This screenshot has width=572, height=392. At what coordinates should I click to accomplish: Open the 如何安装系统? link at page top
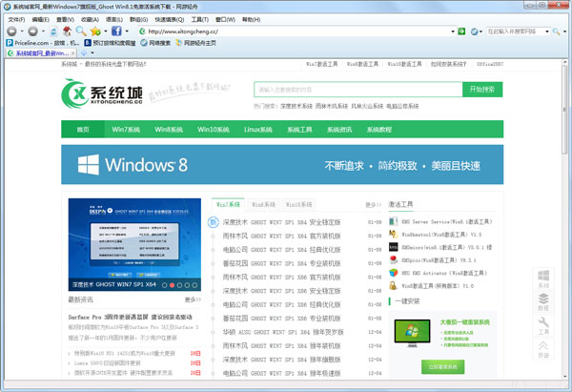click(448, 64)
